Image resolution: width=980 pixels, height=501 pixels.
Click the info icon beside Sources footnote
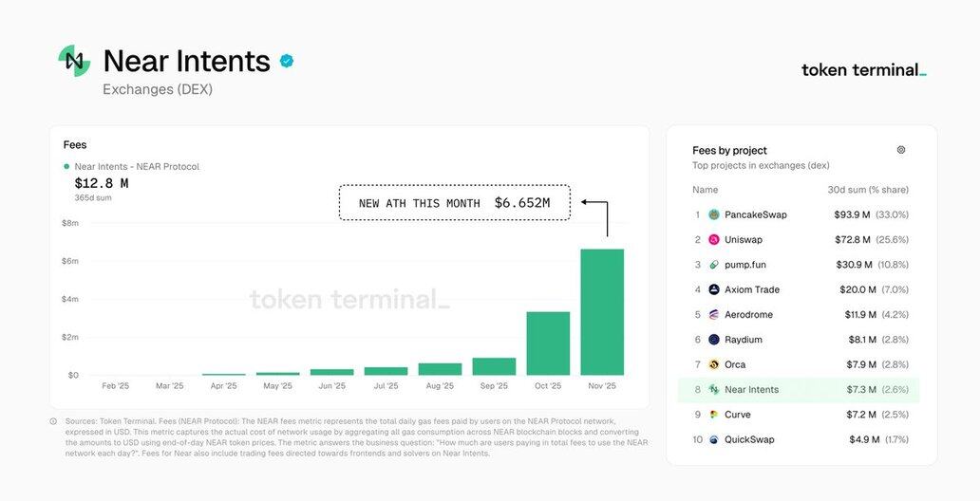53,421
